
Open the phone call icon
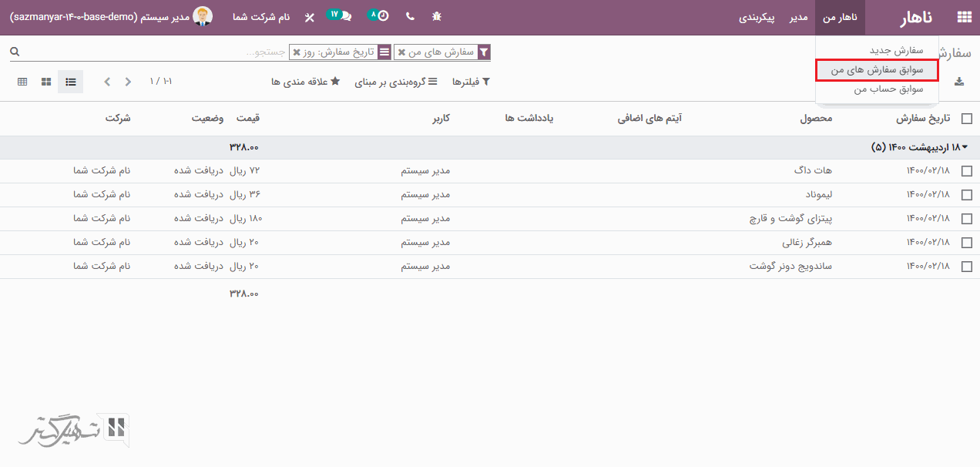coord(409,16)
